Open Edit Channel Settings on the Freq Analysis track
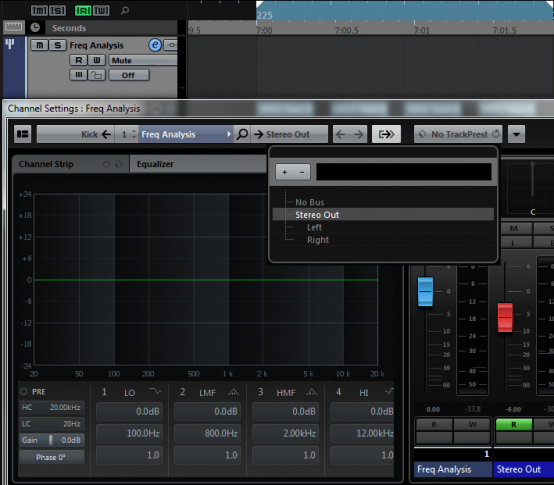This screenshot has height=485, width=554. (x=155, y=45)
